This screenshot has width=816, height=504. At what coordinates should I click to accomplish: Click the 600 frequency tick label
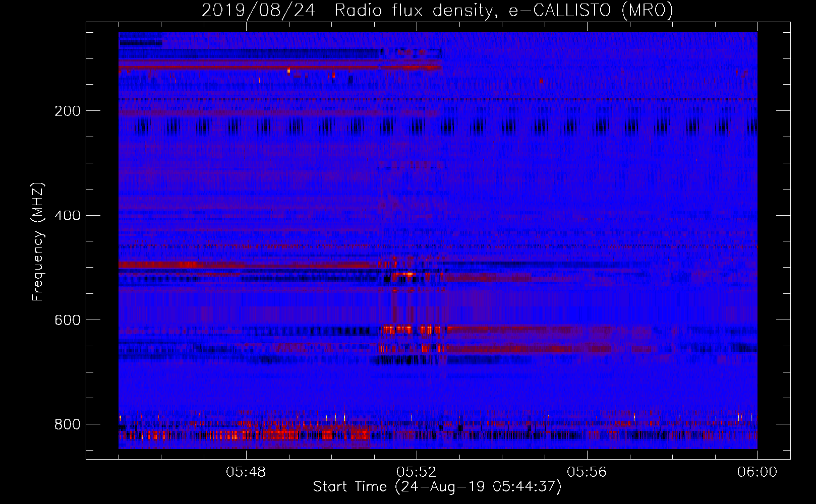(68, 320)
